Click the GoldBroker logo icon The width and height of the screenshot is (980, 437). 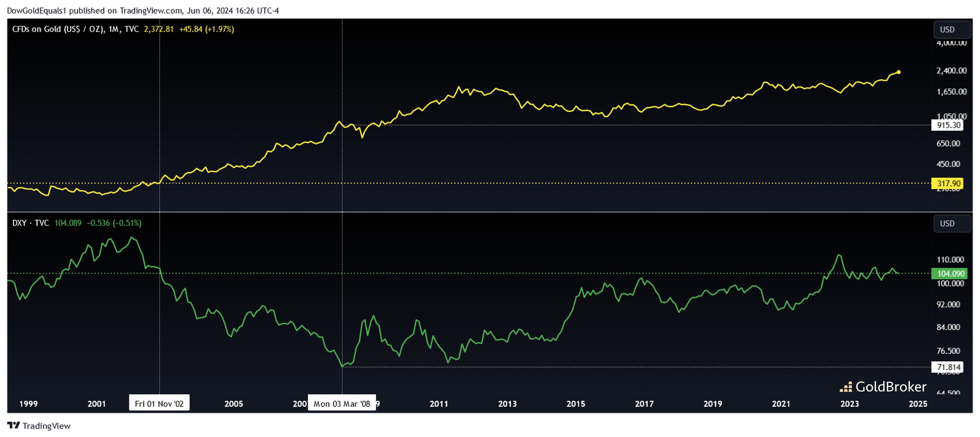point(846,387)
